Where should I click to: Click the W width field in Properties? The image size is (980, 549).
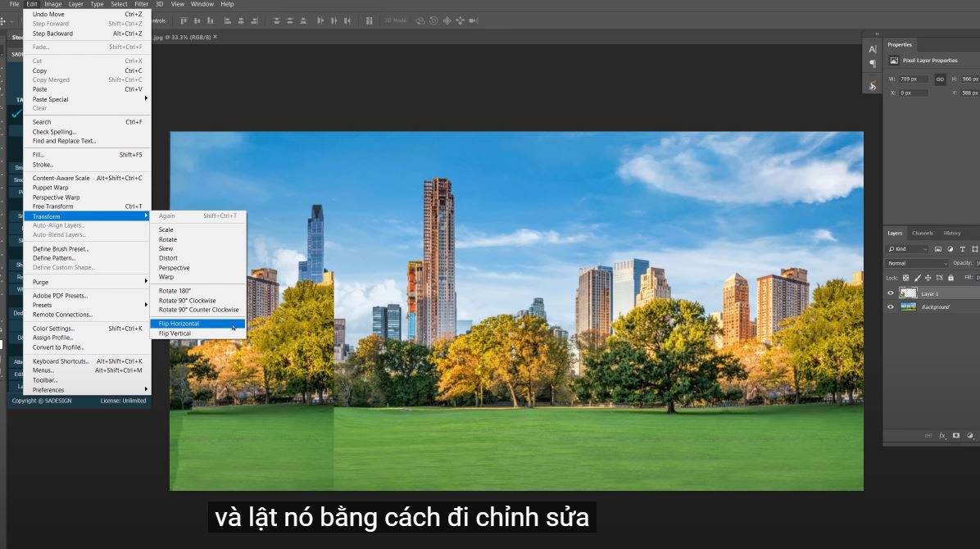pyautogui.click(x=913, y=79)
